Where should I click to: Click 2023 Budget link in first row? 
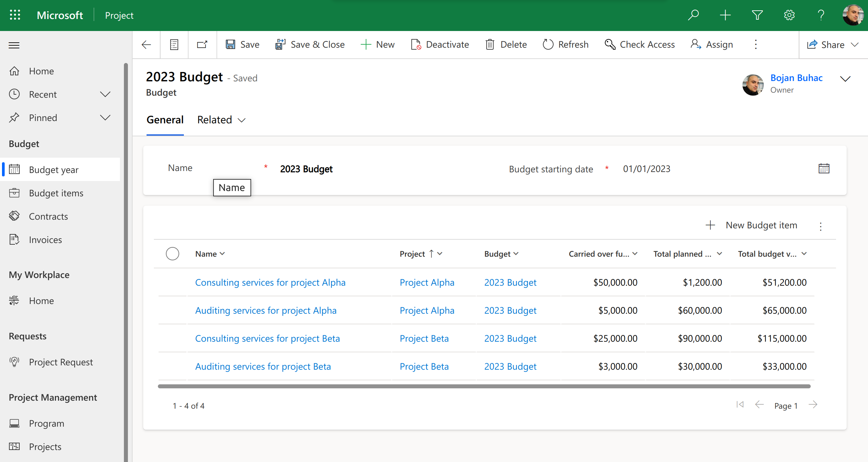[510, 283]
